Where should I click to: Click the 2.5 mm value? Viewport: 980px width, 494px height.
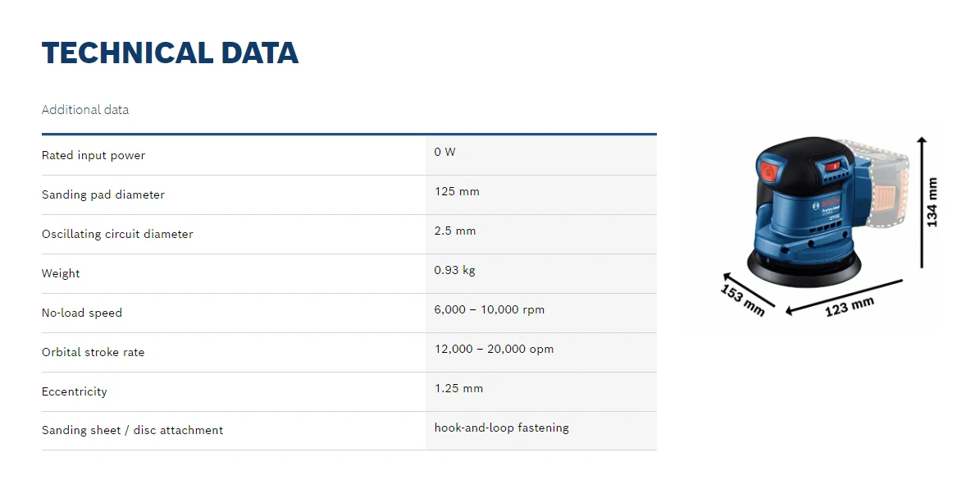click(x=455, y=231)
